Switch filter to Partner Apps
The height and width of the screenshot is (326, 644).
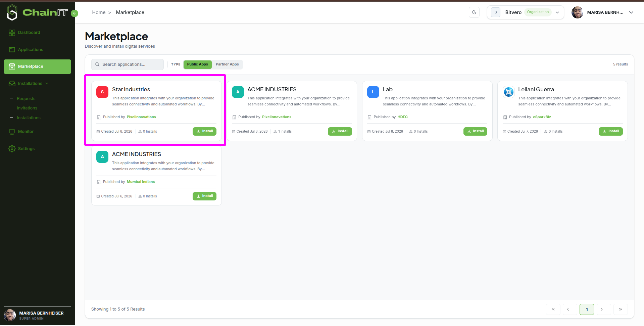pos(227,64)
